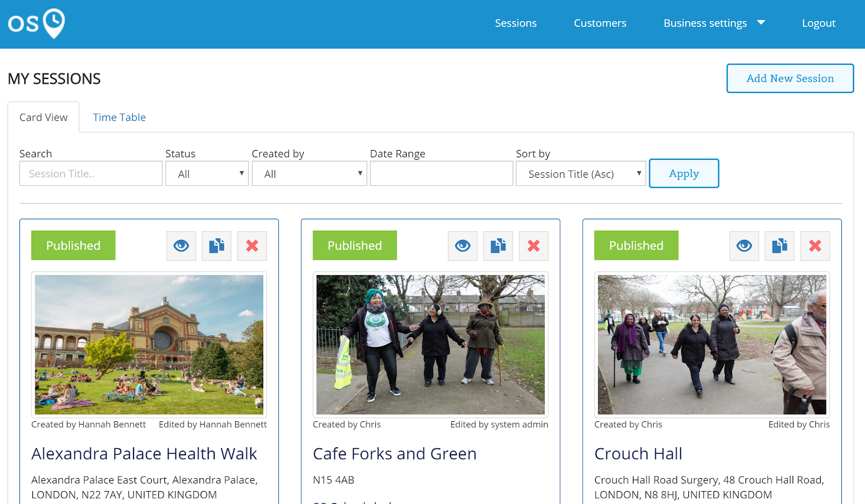
Task: Switch to the Time Table tab
Action: coord(119,117)
